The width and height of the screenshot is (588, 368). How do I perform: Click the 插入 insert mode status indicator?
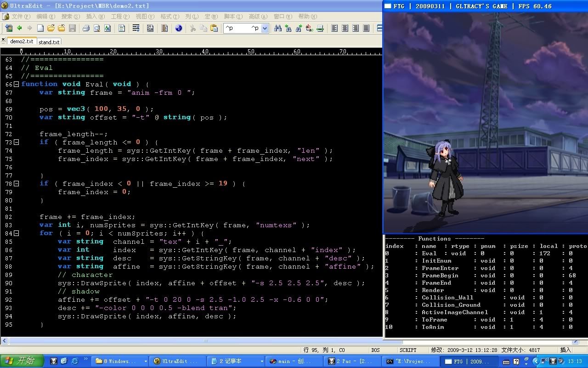point(565,350)
